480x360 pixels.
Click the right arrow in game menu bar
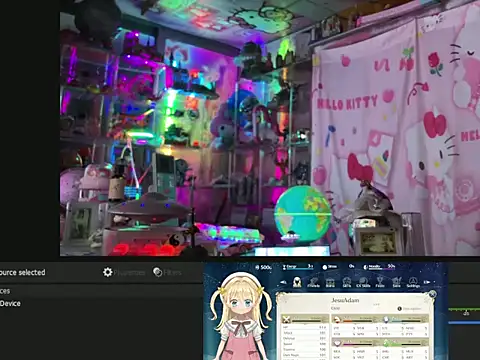click(x=427, y=282)
